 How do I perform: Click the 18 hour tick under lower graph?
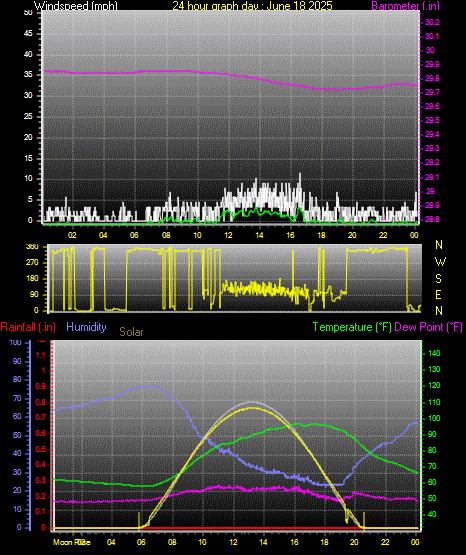tap(324, 542)
